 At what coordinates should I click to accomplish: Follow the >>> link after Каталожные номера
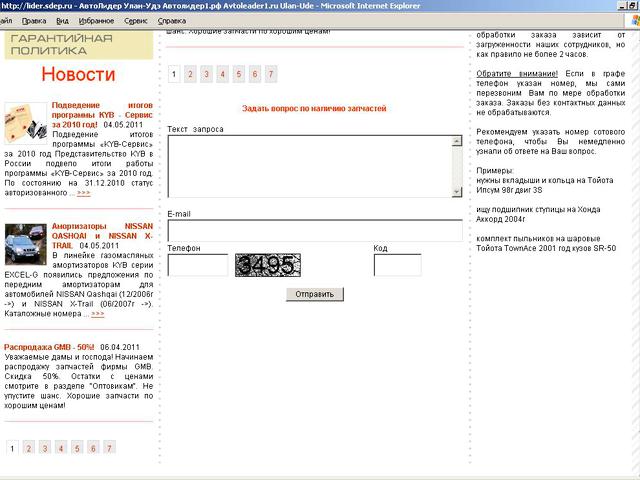point(98,313)
